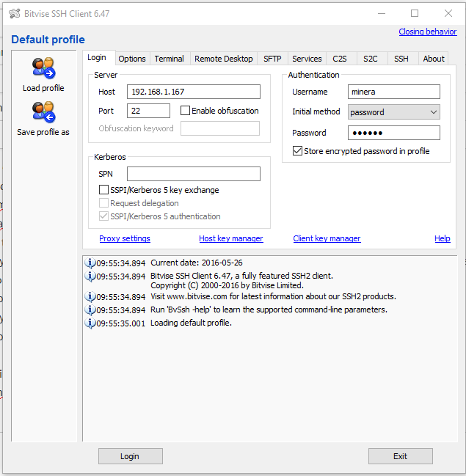
Task: Open Client key manager link
Action: tap(327, 238)
